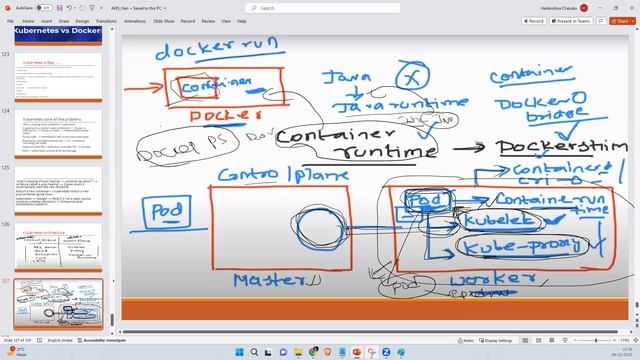The image size is (640, 360).
Task: Switch to the Animations tab
Action: pyautogui.click(x=135, y=21)
